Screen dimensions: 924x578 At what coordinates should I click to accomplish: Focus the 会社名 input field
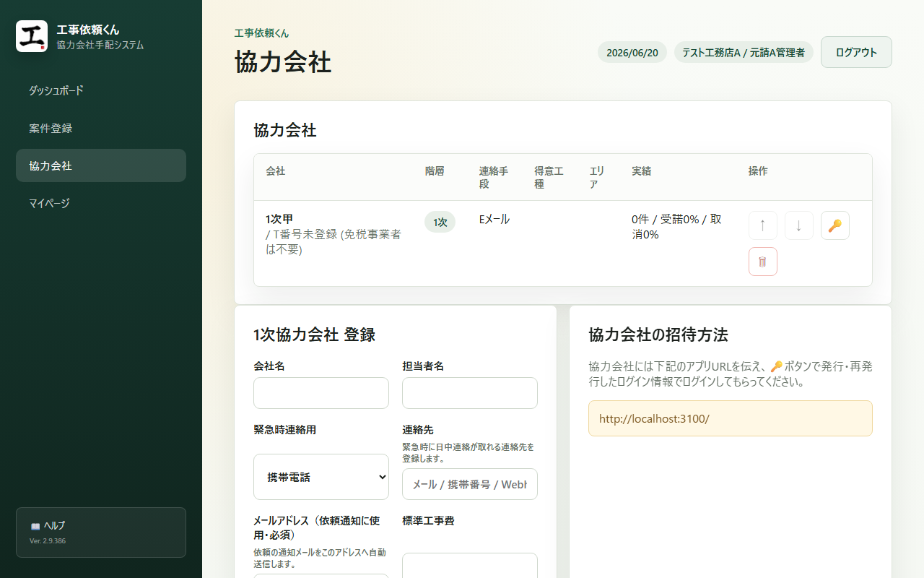point(321,393)
